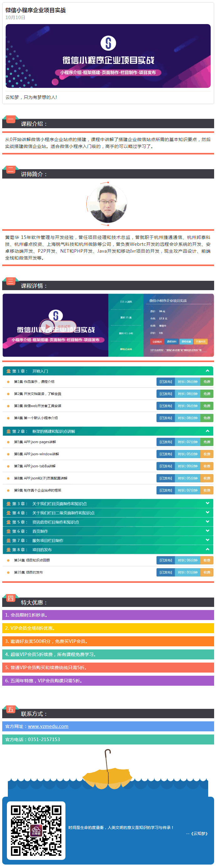
Task: Click the QR code image
Action: click(36, 830)
